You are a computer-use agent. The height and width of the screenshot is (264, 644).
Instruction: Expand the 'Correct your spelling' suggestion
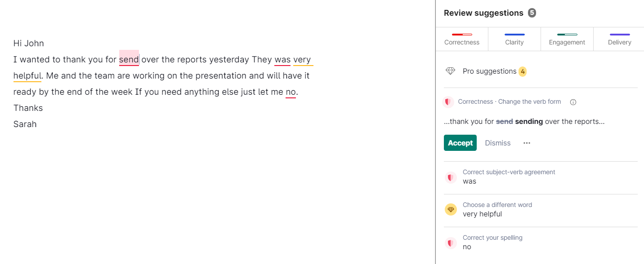coord(492,242)
